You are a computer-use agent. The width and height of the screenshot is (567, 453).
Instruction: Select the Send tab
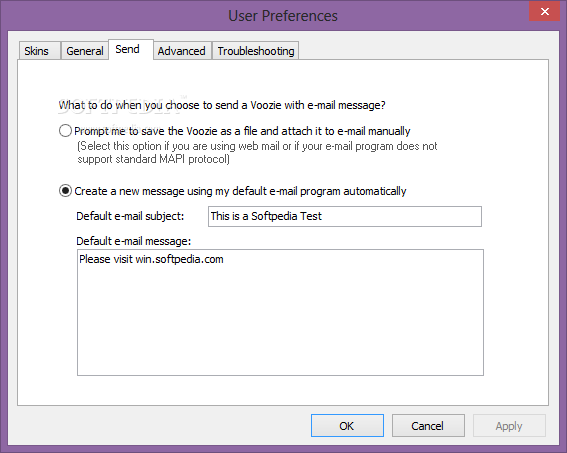(131, 49)
